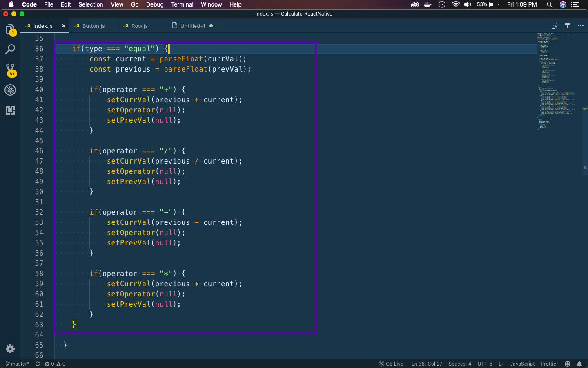Close the index.js tab
588x368 pixels.
tap(64, 26)
